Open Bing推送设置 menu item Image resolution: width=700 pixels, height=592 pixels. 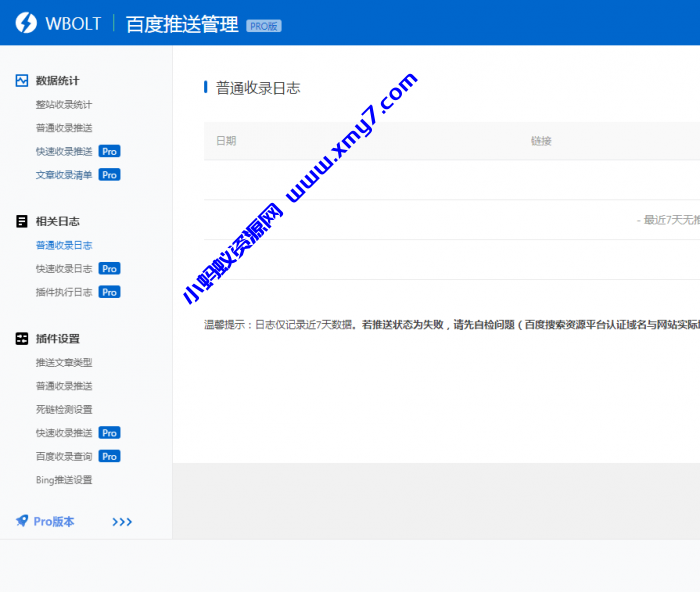[x=64, y=480]
